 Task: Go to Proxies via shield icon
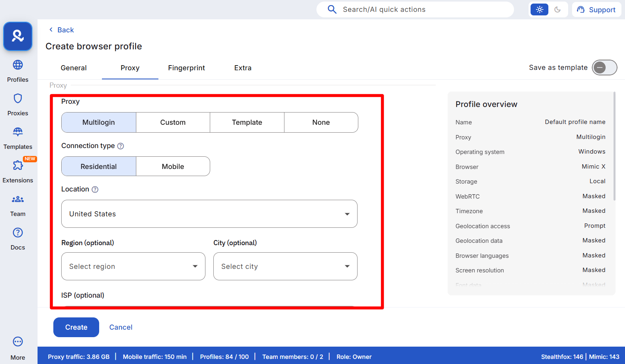point(18,99)
